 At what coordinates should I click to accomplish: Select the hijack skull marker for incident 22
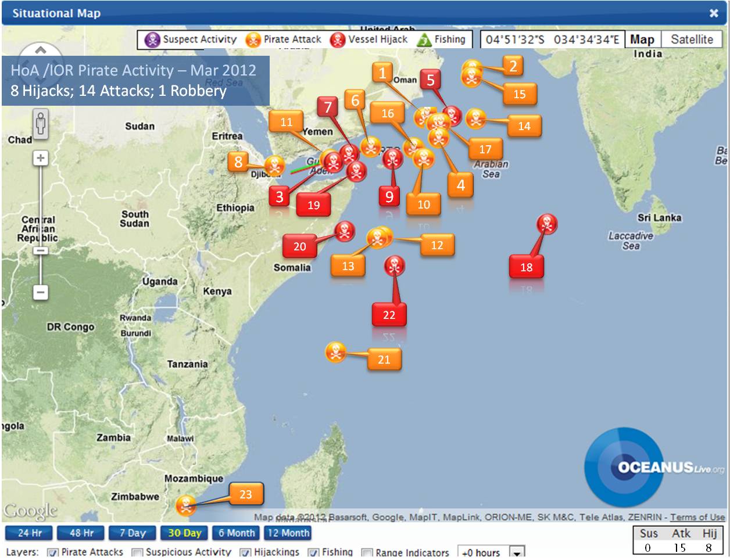coord(395,266)
